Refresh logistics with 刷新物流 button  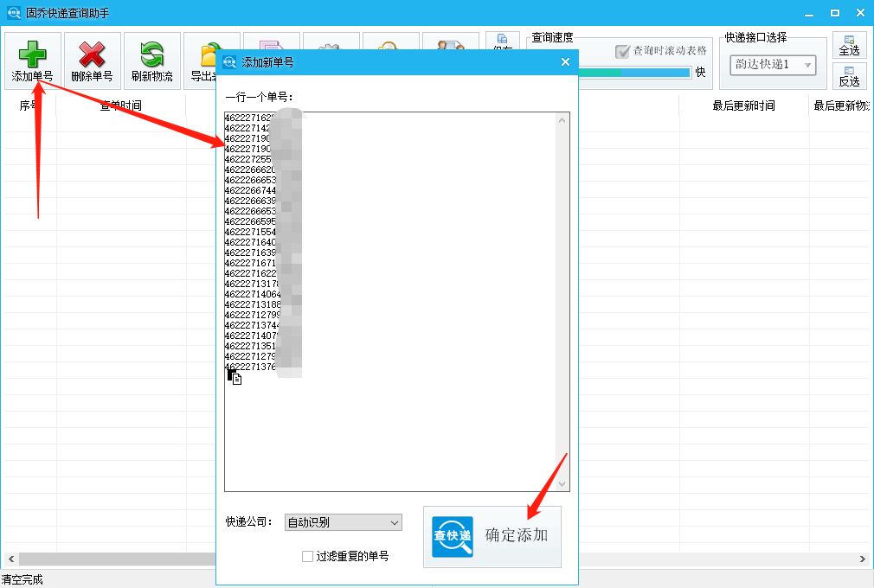(152, 61)
